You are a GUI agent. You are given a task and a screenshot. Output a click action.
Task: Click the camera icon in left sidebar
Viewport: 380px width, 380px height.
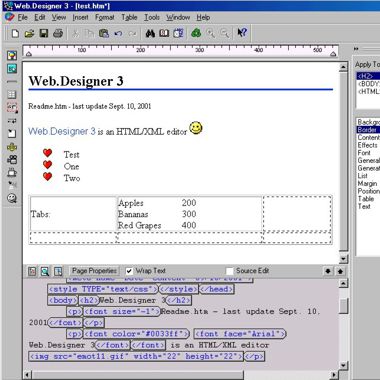(x=12, y=160)
